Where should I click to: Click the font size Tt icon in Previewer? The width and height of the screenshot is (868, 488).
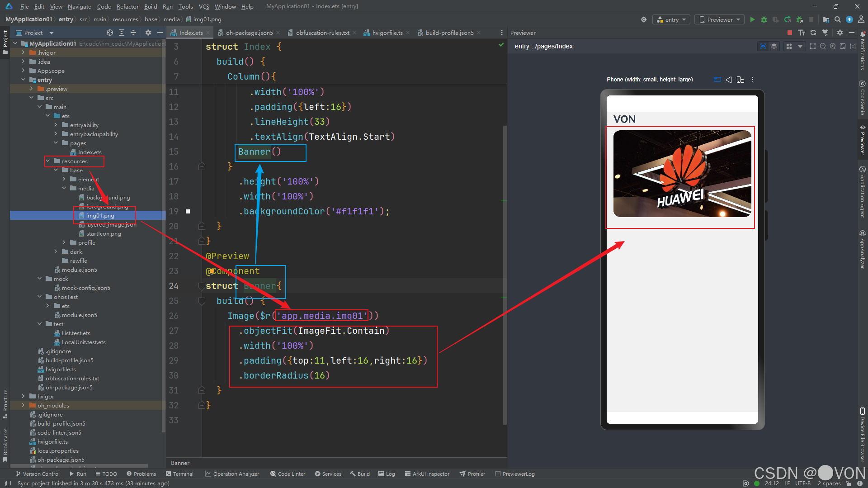click(802, 33)
